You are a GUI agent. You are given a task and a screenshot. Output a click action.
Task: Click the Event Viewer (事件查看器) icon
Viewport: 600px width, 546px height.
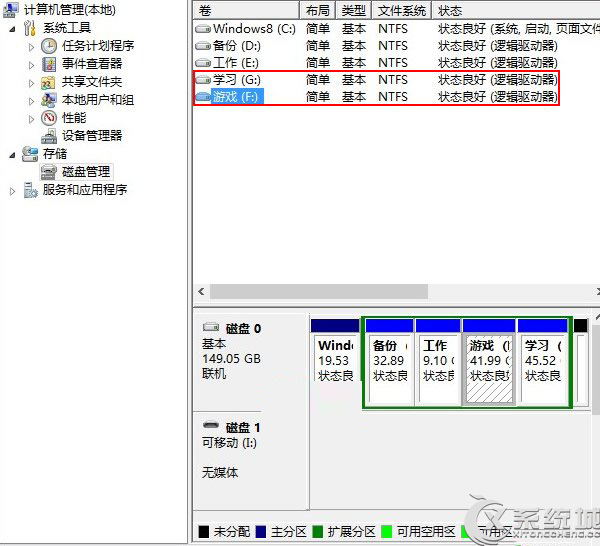pos(48,64)
